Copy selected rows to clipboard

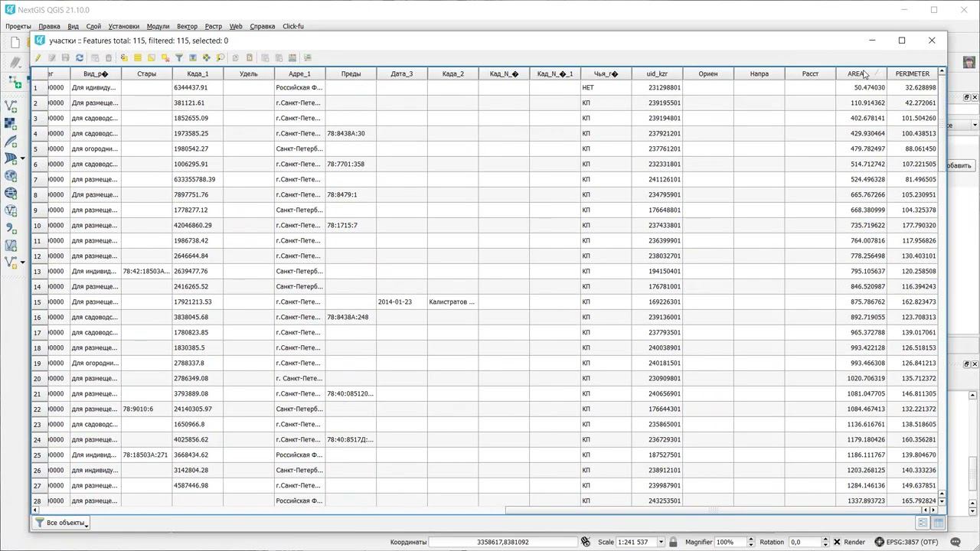pos(236,57)
